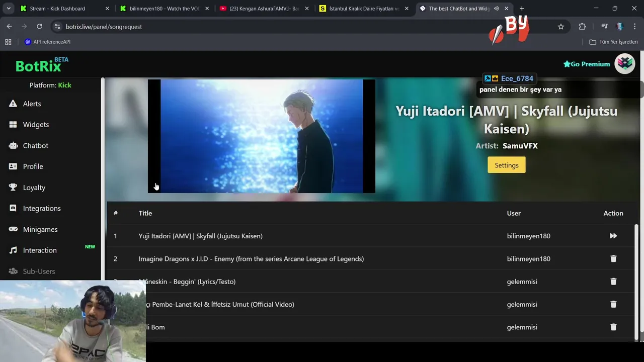Click the Platform: Kick label
Screen dimensions: 644x362
click(x=50, y=85)
